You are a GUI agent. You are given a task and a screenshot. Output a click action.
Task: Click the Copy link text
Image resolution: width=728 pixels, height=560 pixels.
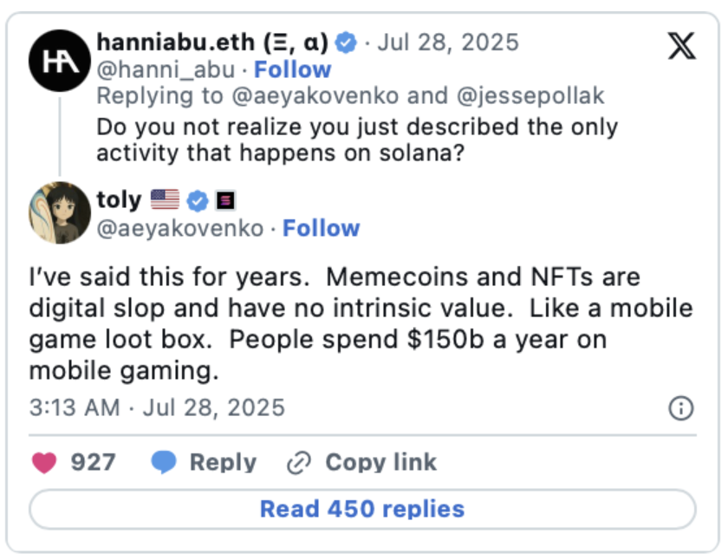[380, 463]
